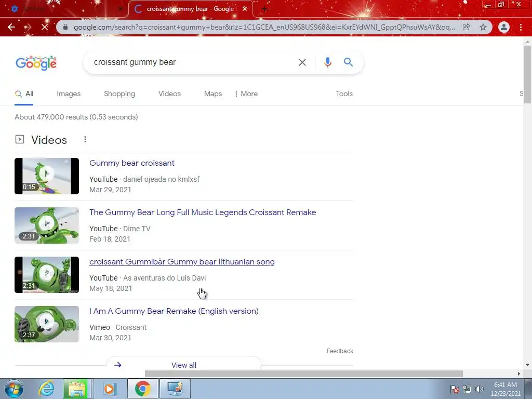This screenshot has width=532, height=399.
Task: Stop loading the page with the X button
Action: 45,27
